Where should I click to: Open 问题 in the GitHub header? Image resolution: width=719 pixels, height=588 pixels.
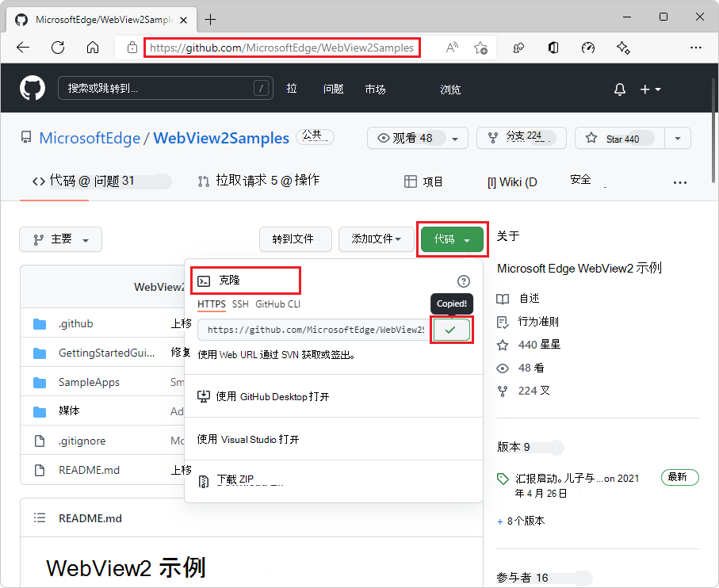pyautogui.click(x=334, y=89)
